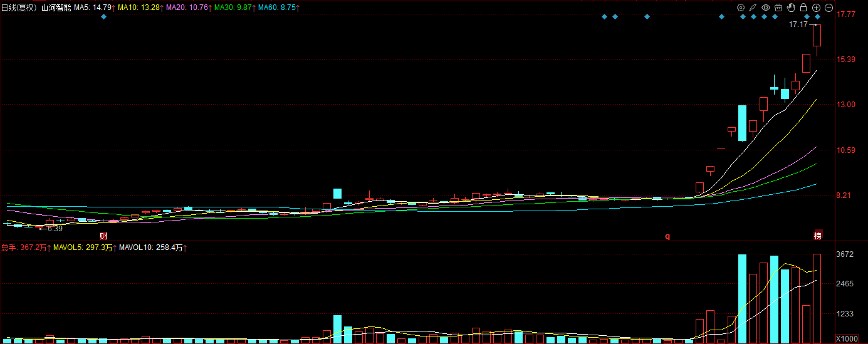Click the red 财 financial marker
The width and height of the screenshot is (868, 344).
104,236
